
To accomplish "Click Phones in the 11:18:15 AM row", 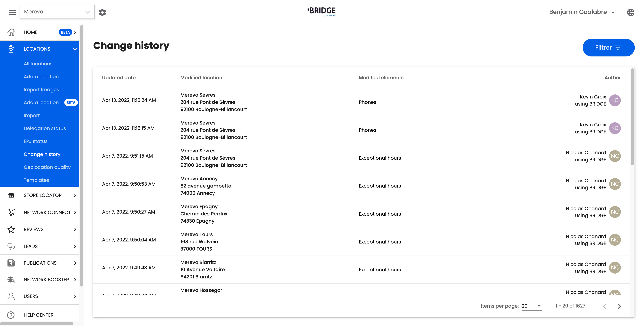I will tap(367, 130).
